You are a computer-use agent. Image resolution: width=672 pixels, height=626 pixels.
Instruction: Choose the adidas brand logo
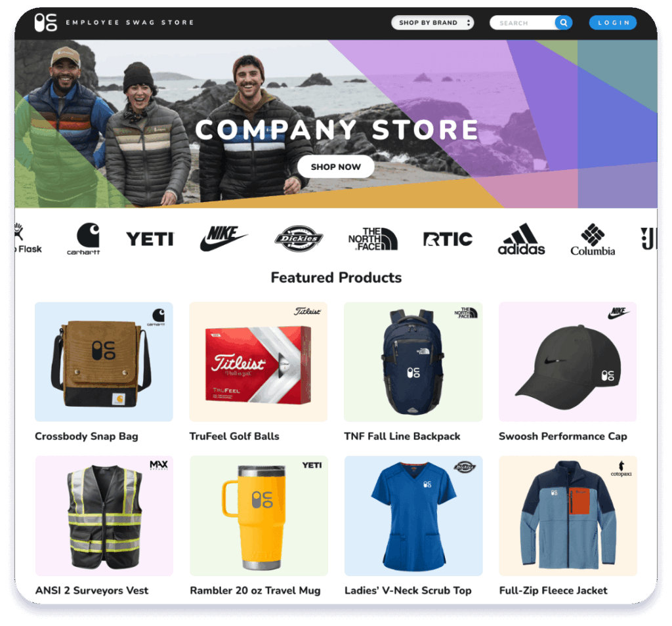tap(521, 239)
